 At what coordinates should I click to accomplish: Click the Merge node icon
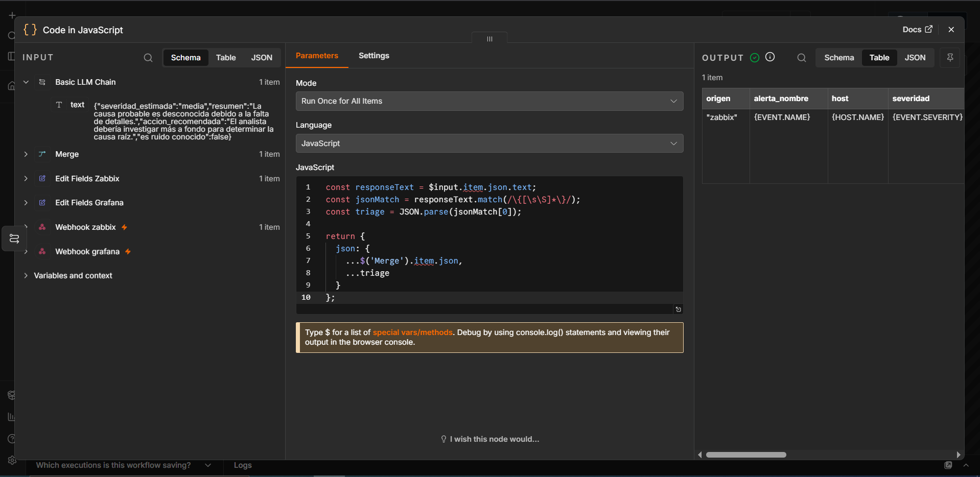tap(42, 154)
